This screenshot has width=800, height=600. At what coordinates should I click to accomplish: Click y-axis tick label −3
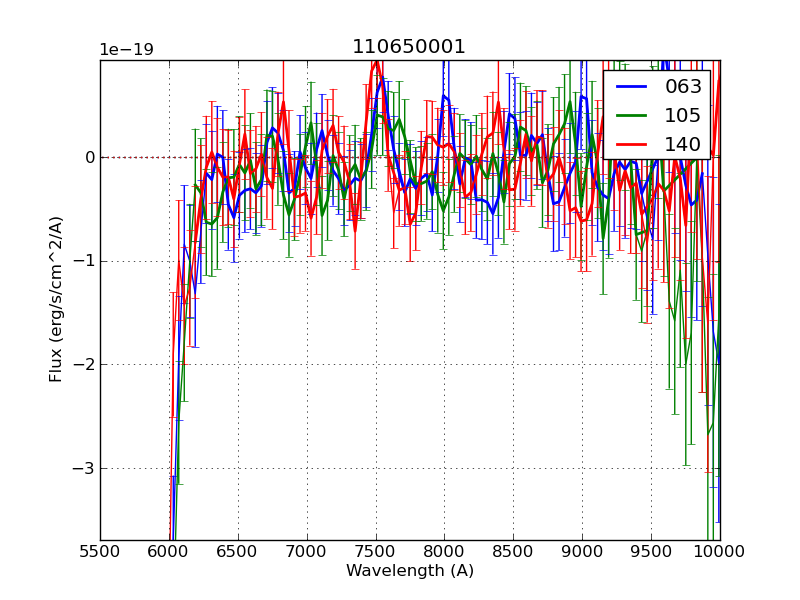84,468
